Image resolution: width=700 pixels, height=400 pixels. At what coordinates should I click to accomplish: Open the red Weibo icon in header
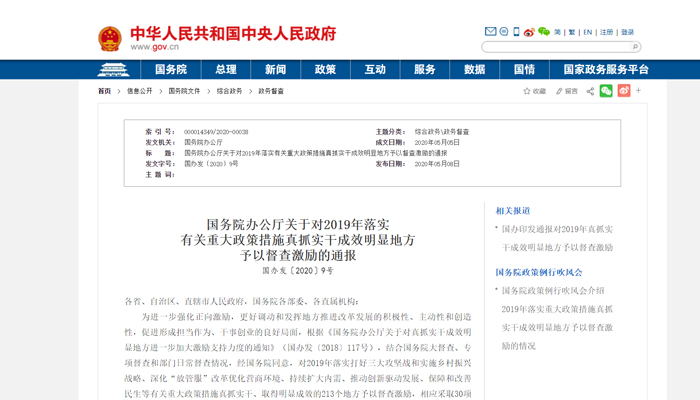(529, 32)
